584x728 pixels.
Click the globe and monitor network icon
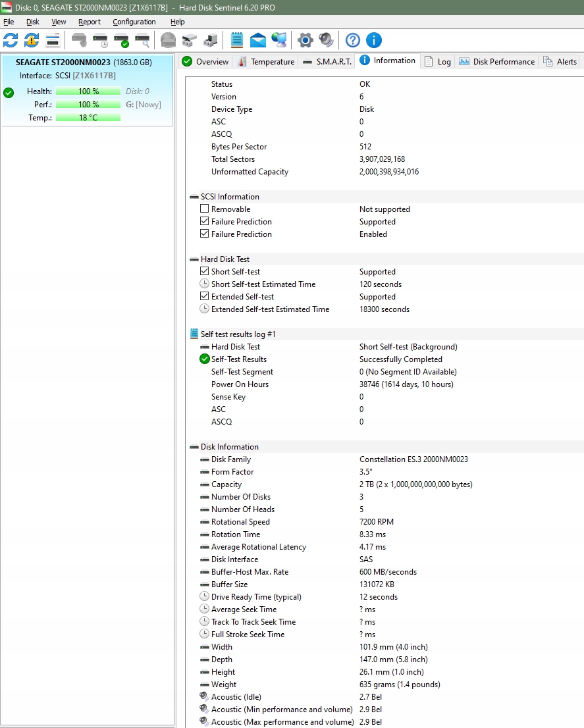coord(279,40)
